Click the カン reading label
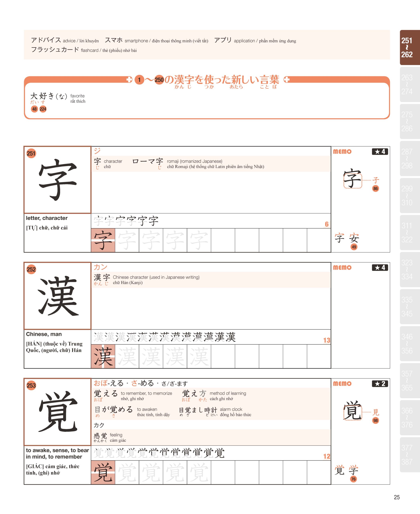 (x=100, y=267)
